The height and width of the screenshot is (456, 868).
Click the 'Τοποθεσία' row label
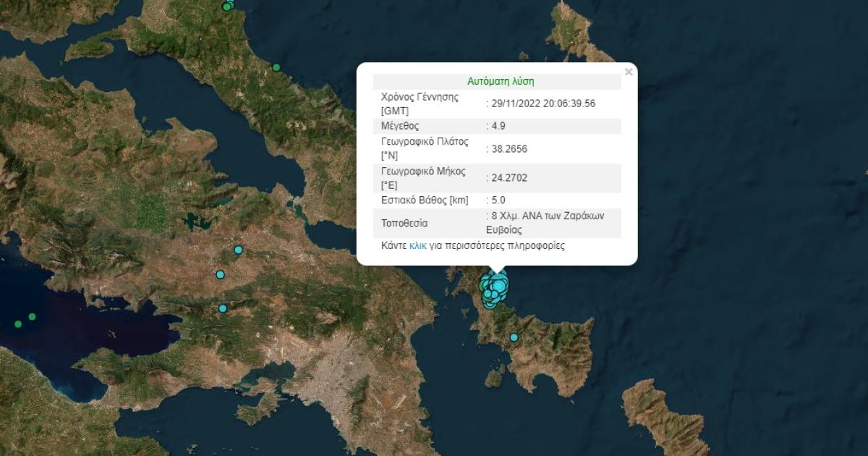coord(404,223)
